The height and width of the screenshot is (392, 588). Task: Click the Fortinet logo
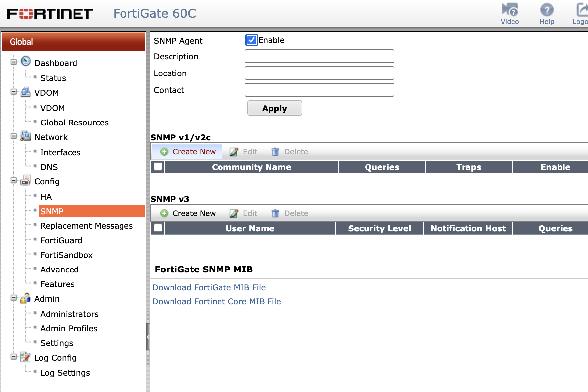[x=50, y=14]
